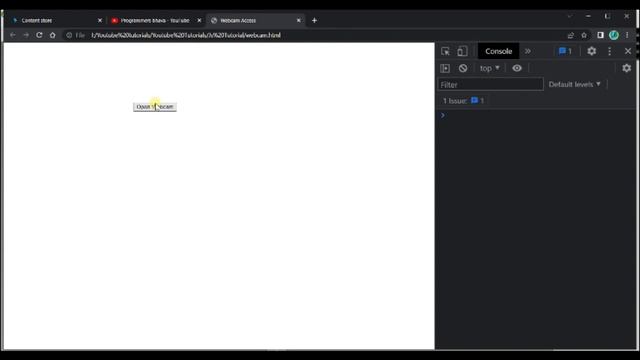
Task: View site information icon next to File
Action: coord(69,35)
